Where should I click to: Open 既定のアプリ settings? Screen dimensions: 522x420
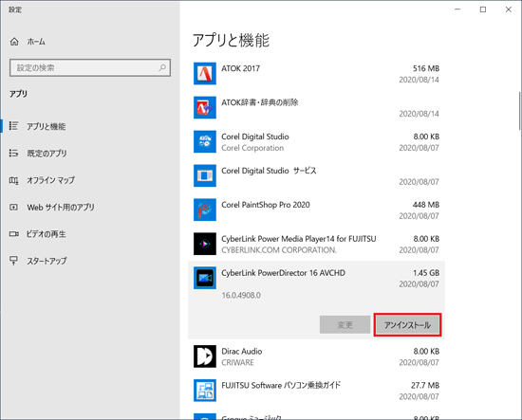pos(47,154)
